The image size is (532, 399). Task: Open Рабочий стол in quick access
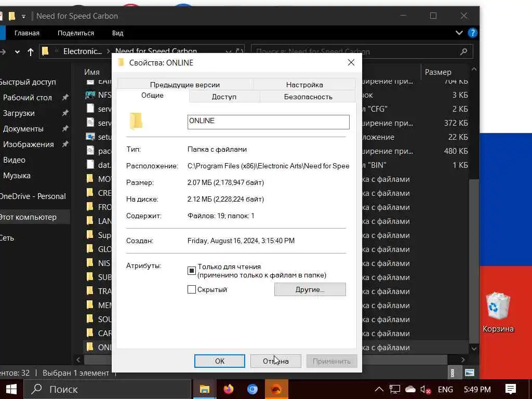(28, 98)
